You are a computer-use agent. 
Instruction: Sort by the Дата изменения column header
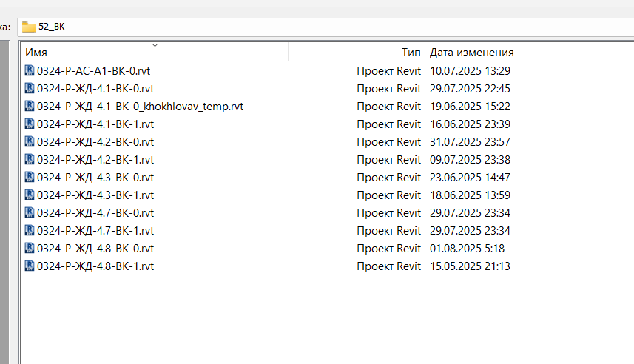point(471,53)
